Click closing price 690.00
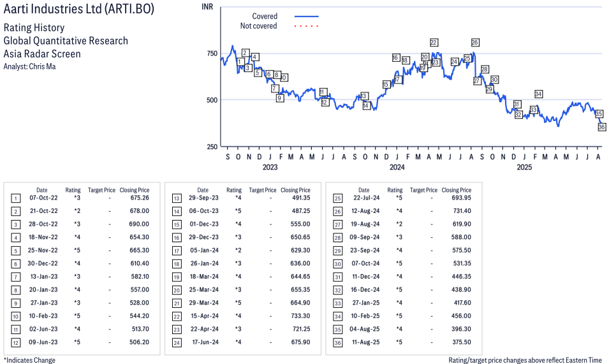Screen dimensions: 609x364 (139, 224)
